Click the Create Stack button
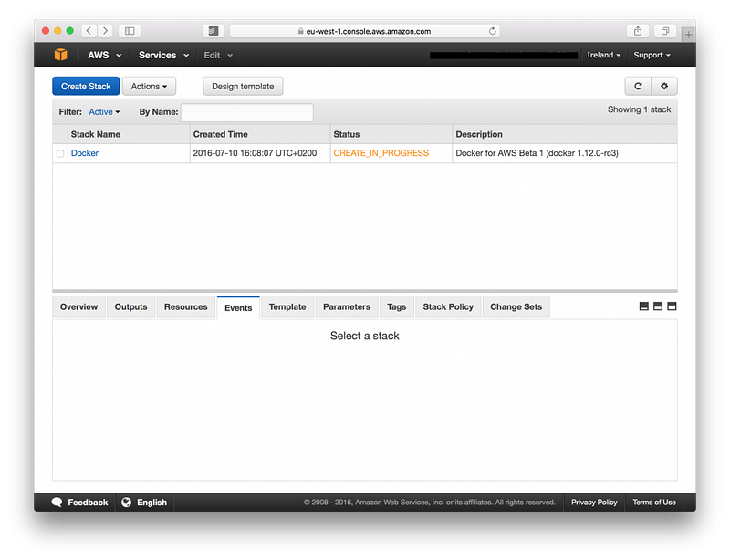Viewport: 730px width, 560px height. click(86, 86)
